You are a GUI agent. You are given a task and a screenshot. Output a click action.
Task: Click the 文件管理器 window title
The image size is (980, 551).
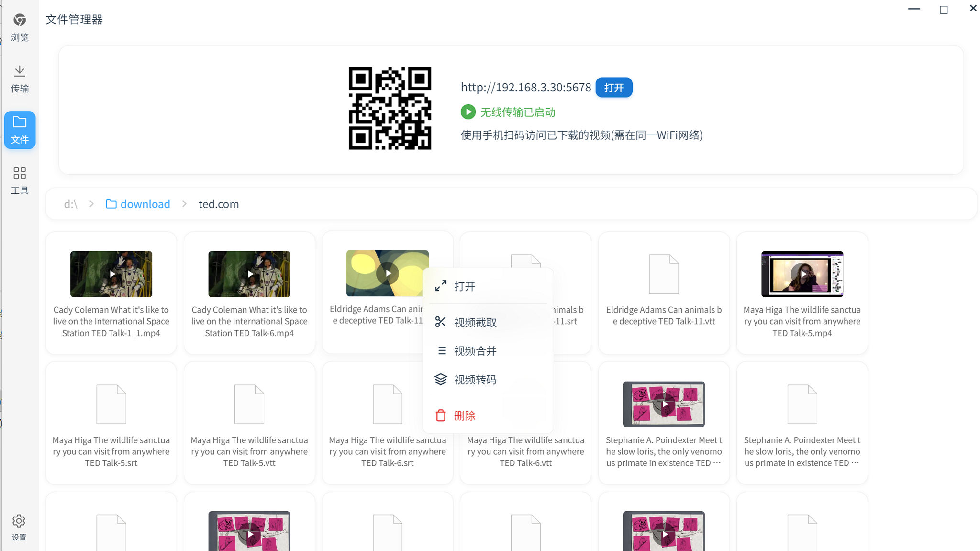click(x=74, y=20)
